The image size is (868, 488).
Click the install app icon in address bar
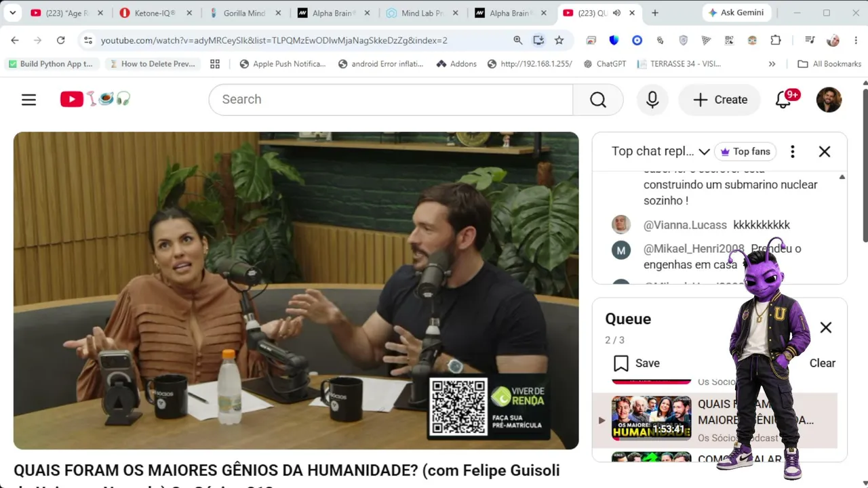point(538,41)
